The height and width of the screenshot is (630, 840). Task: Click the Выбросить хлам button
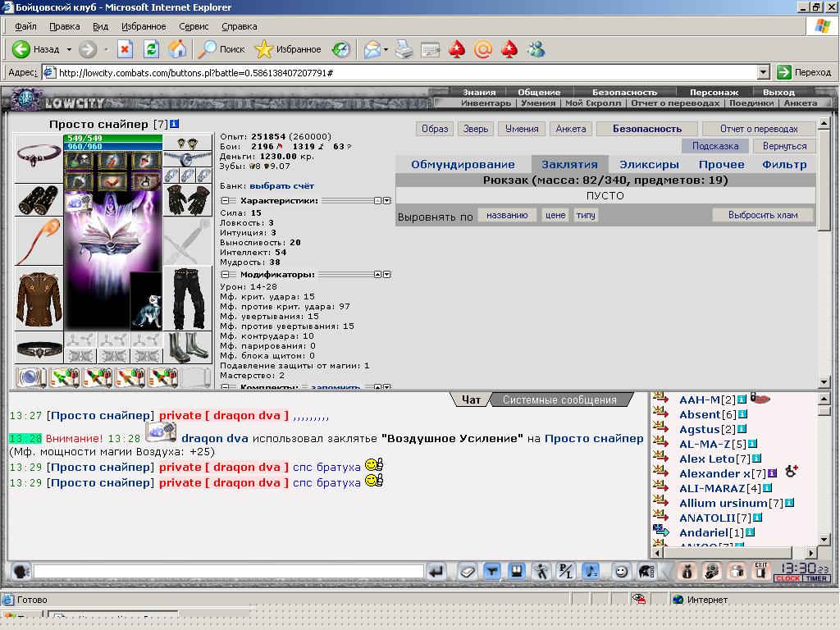[763, 215]
